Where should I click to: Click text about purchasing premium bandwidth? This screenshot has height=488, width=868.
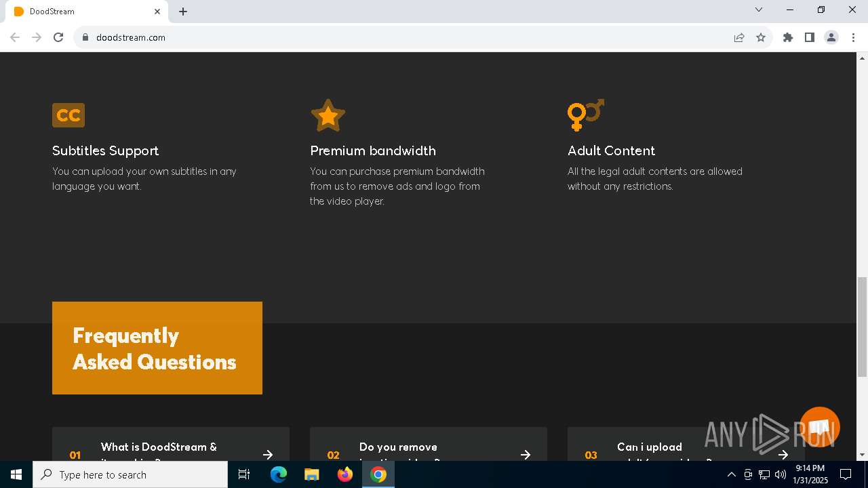[x=397, y=186]
